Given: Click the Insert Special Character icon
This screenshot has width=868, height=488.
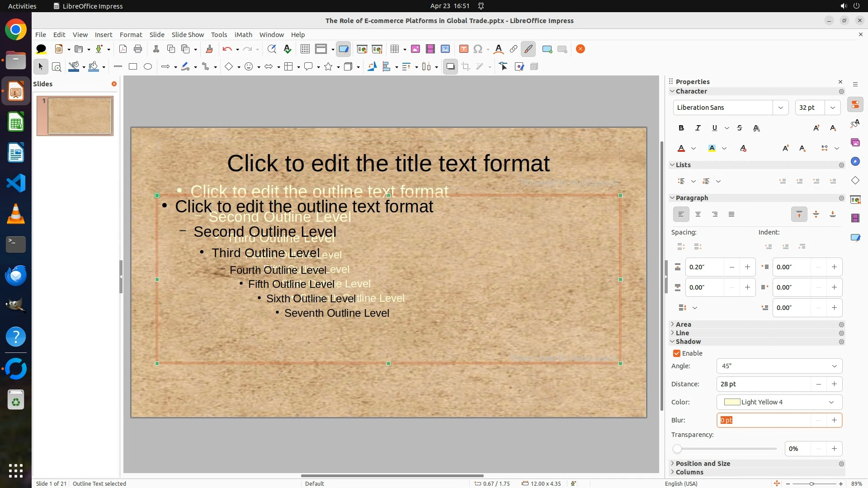Looking at the screenshot, I should tap(478, 49).
